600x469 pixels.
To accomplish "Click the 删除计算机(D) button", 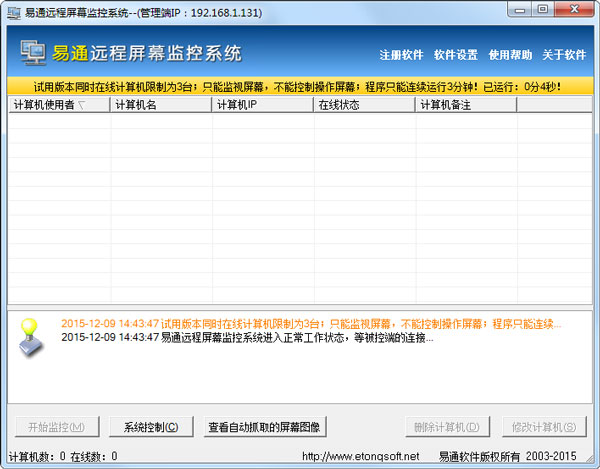I will 447,427.
